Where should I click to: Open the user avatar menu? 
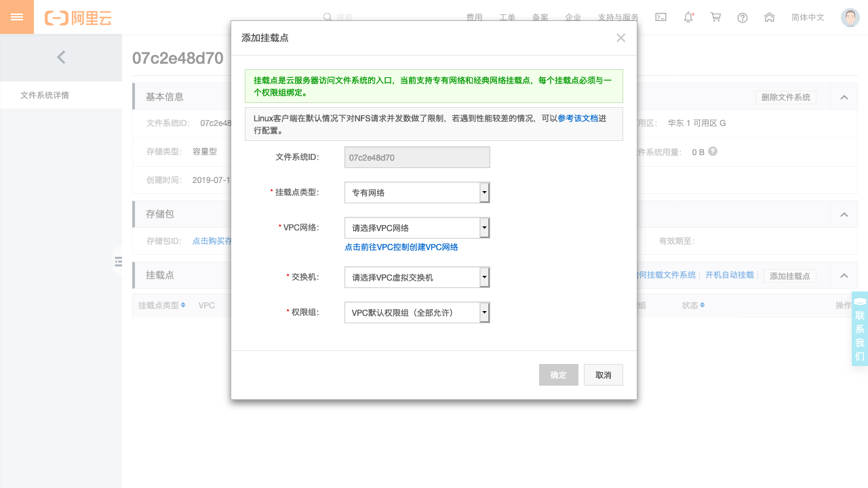(850, 17)
